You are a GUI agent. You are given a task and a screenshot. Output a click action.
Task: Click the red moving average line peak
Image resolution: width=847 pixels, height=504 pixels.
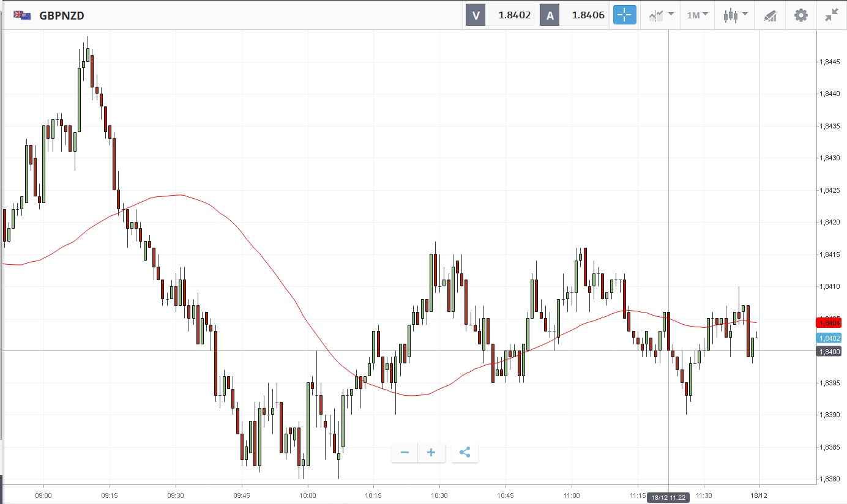click(x=177, y=195)
